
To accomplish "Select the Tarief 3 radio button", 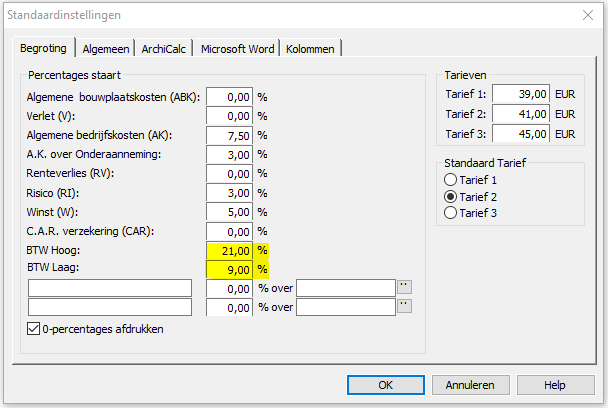I will (450, 213).
